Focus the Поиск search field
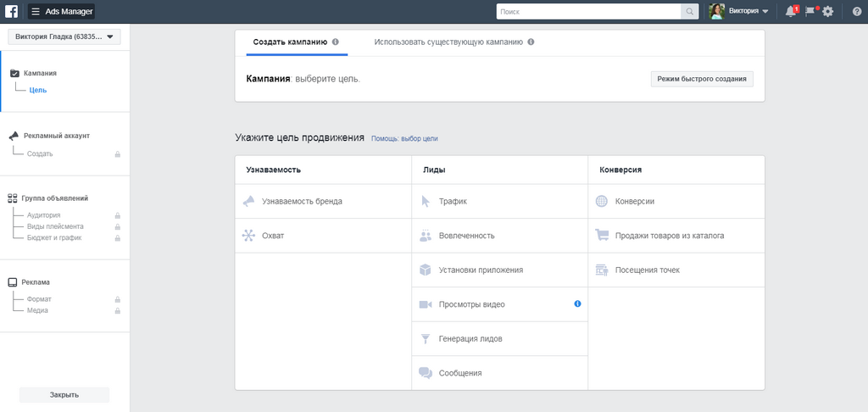The width and height of the screenshot is (868, 412). [588, 12]
